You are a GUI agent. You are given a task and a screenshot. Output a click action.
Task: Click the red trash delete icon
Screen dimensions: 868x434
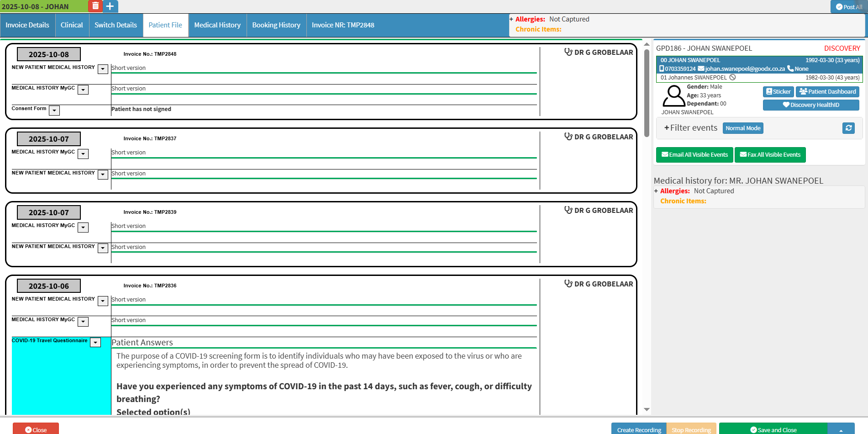(x=95, y=6)
